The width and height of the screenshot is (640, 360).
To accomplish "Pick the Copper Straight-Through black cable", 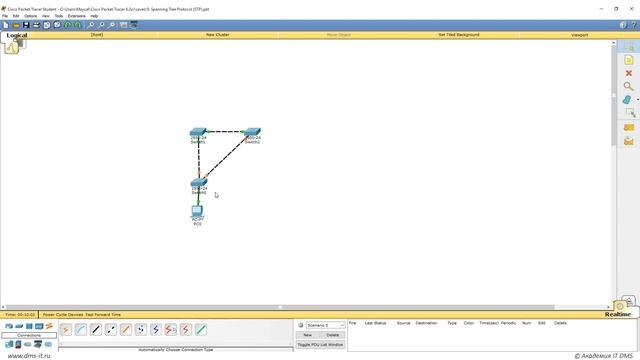I will click(96, 329).
